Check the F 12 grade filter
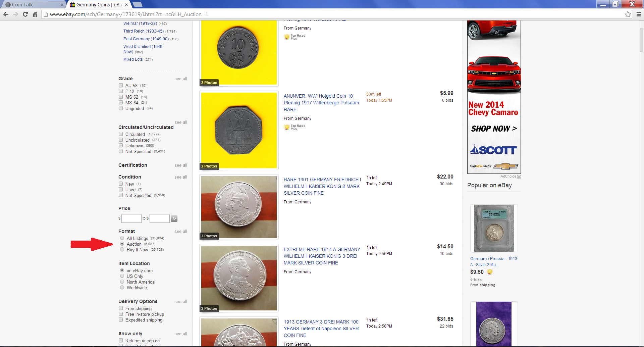Viewport: 644px width, 347px height. 121,91
